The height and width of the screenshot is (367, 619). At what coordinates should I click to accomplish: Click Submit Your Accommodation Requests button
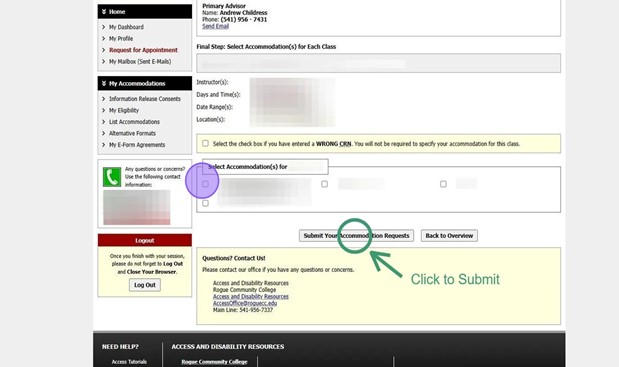pos(356,236)
